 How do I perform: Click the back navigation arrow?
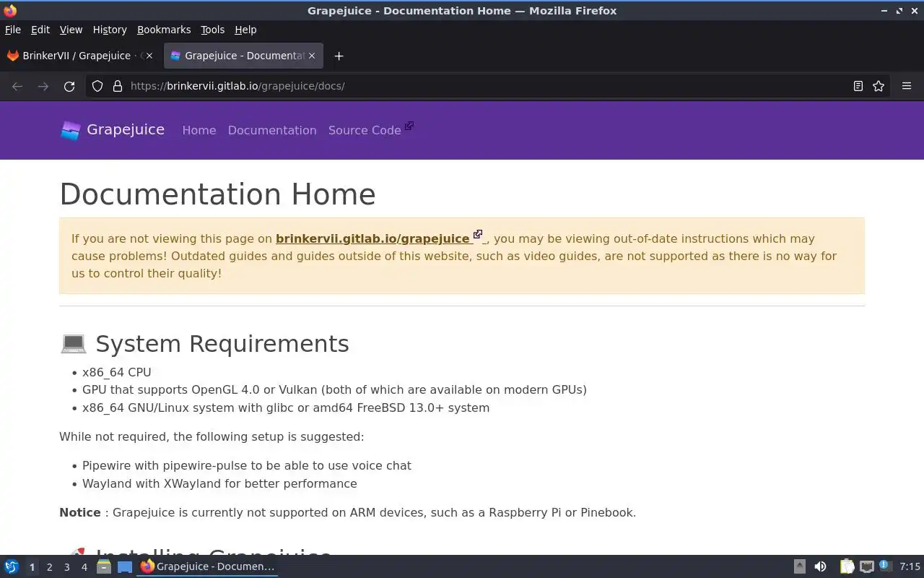point(17,86)
